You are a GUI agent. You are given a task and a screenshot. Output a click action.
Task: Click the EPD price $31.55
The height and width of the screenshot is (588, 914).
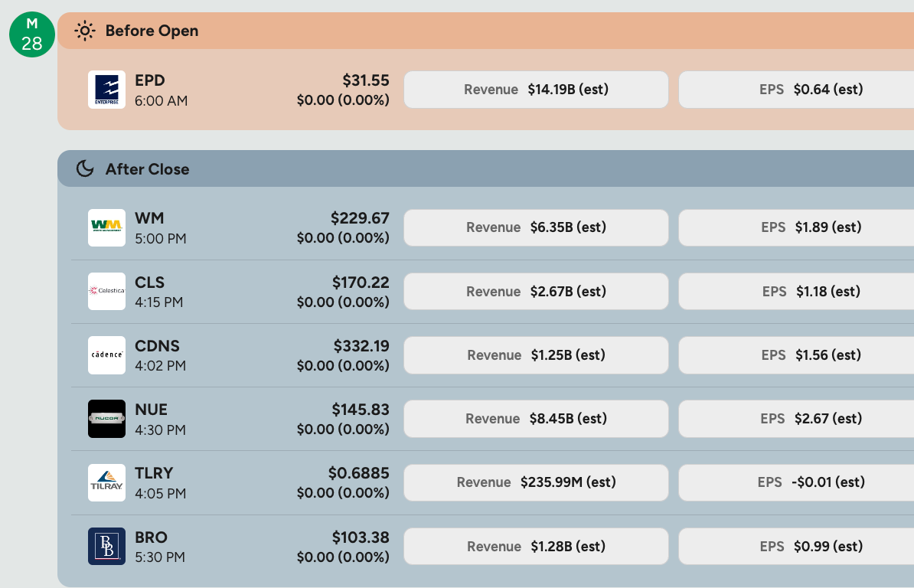[x=365, y=80]
